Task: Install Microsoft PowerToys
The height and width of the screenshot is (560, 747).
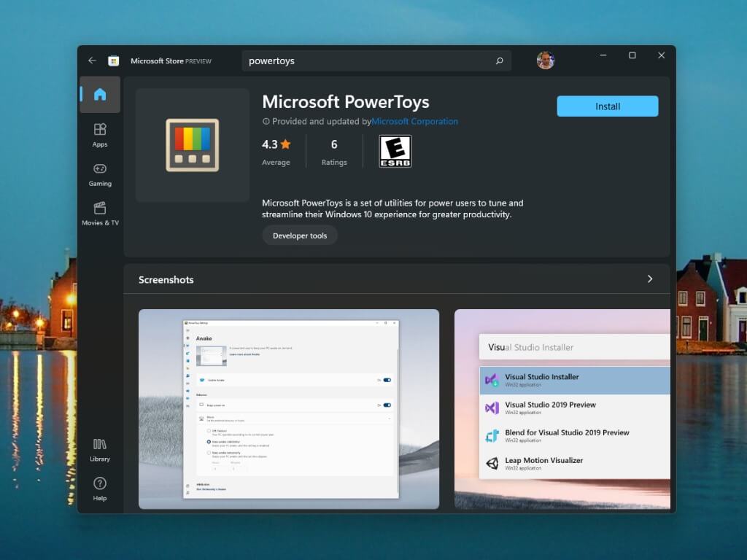Action: (607, 106)
